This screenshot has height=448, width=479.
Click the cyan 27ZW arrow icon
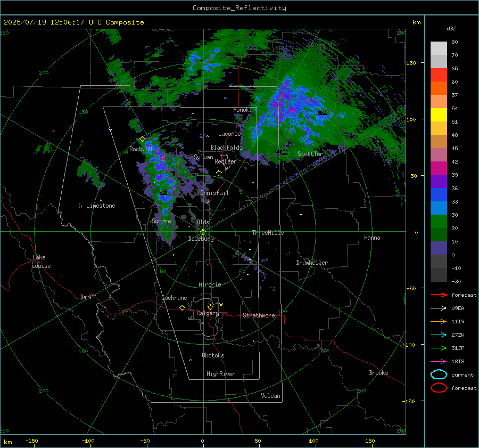click(x=439, y=335)
